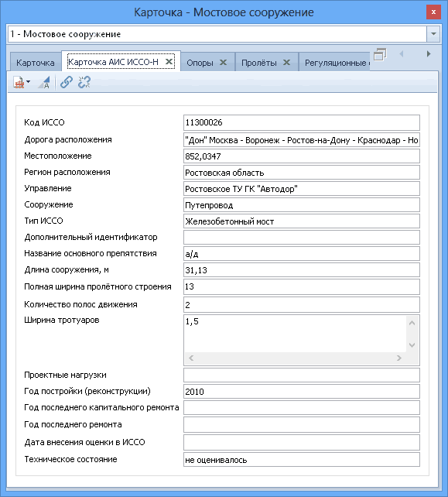
Task: Click the right arrow of the horizontal scrollbar
Action: point(399,358)
